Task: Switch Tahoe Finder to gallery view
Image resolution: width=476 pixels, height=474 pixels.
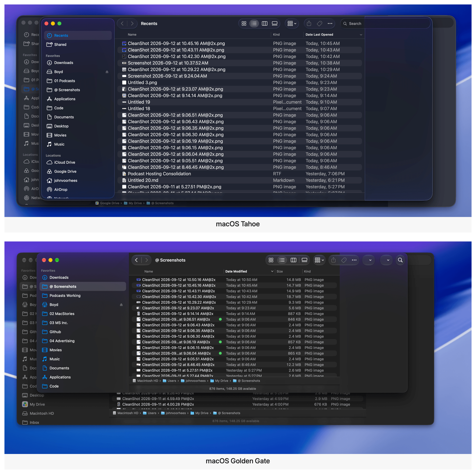Action: (274, 23)
